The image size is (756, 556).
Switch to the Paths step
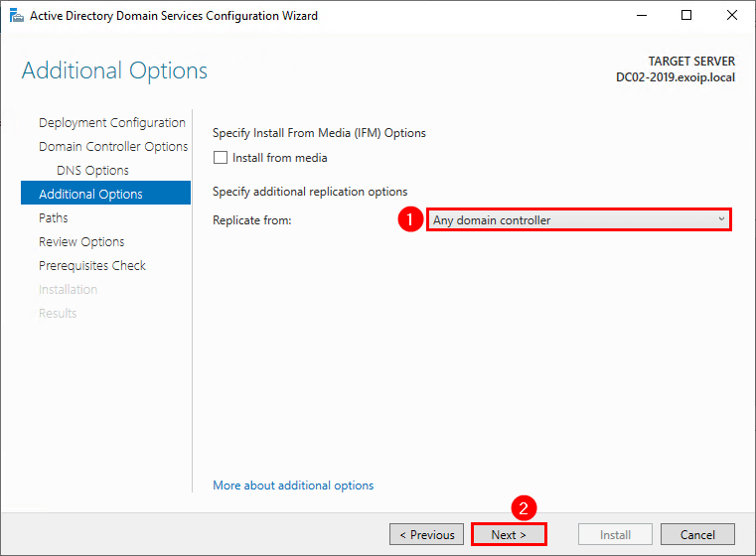54,217
